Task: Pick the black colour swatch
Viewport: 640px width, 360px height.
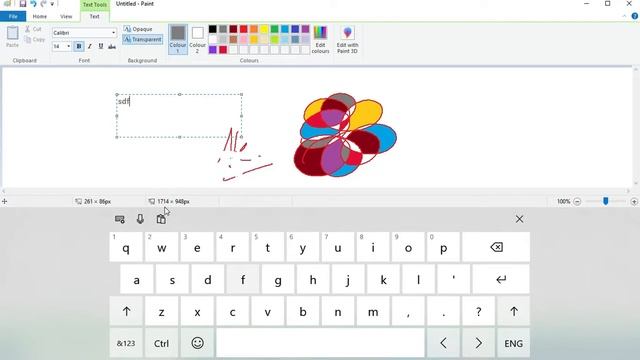Action: [x=213, y=29]
